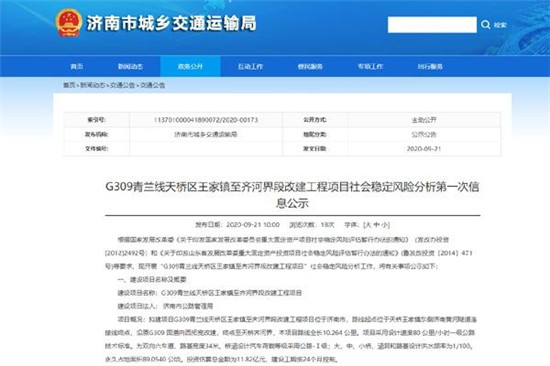Click the national emblem logo

click(x=69, y=23)
